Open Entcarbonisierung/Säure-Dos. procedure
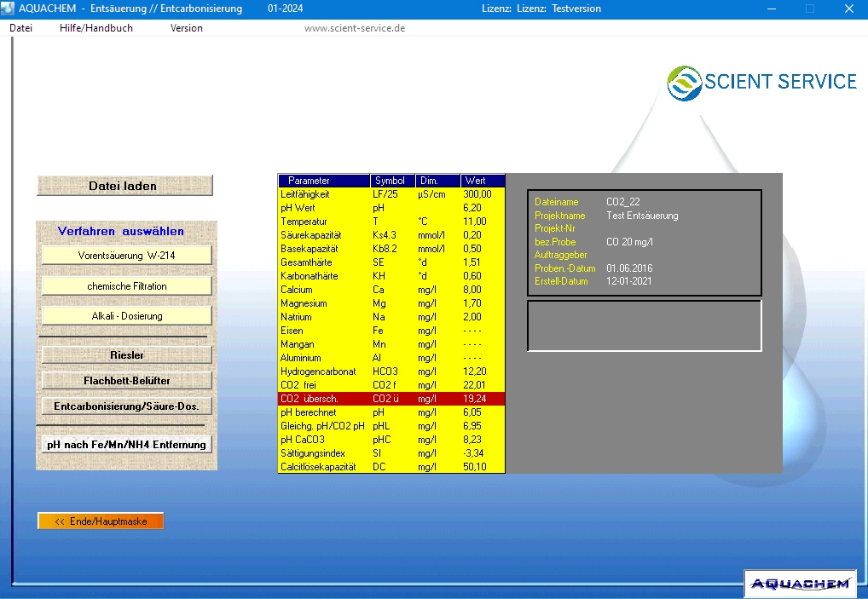 tap(127, 406)
